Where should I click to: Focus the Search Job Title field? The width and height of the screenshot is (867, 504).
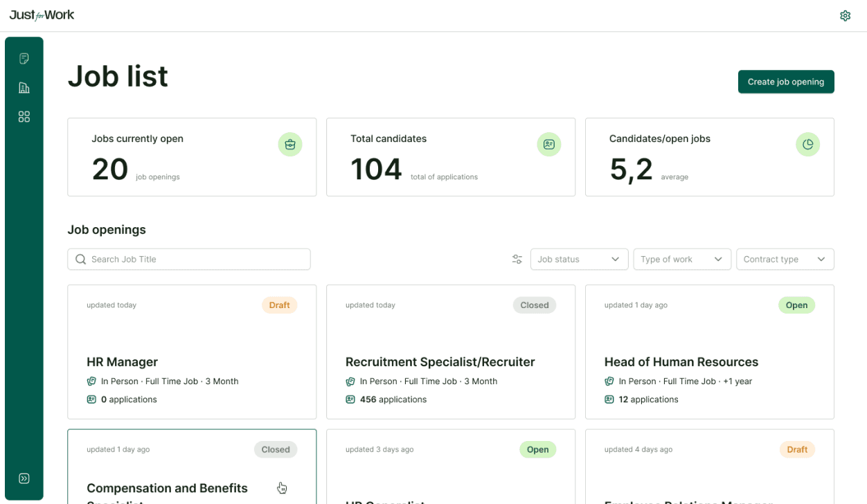[x=189, y=259]
